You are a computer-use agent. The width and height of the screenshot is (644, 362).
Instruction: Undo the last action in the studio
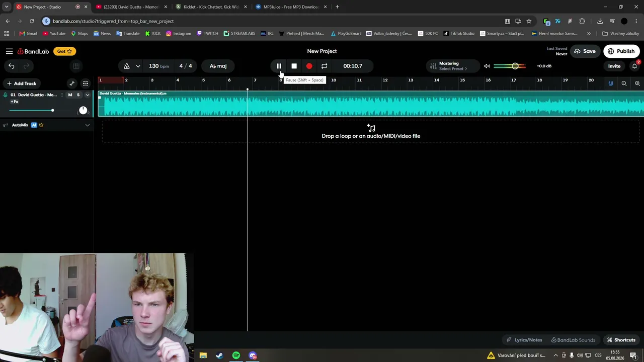11,66
